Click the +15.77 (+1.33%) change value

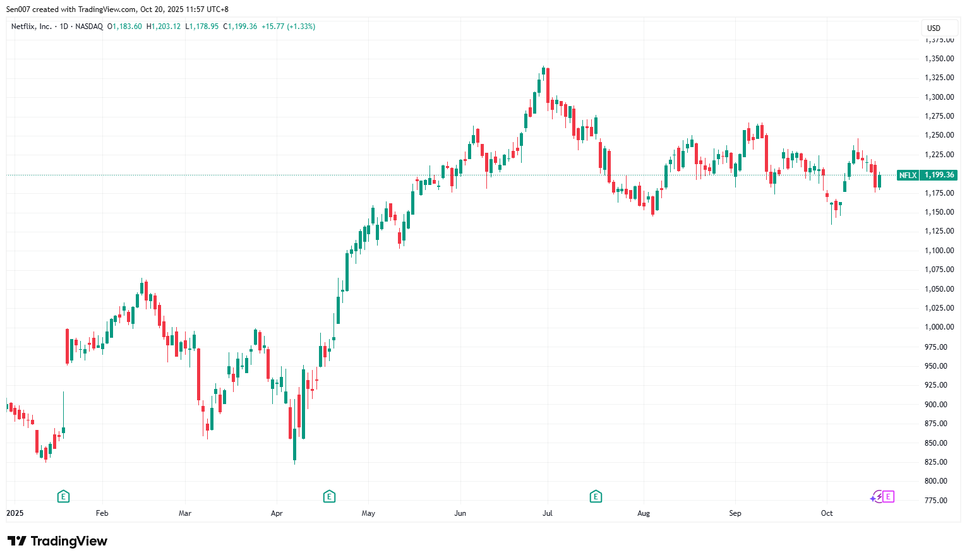[288, 27]
